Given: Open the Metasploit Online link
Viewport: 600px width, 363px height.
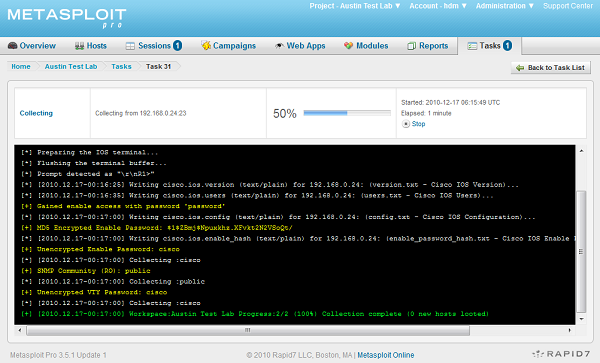Looking at the screenshot, I should [x=386, y=355].
